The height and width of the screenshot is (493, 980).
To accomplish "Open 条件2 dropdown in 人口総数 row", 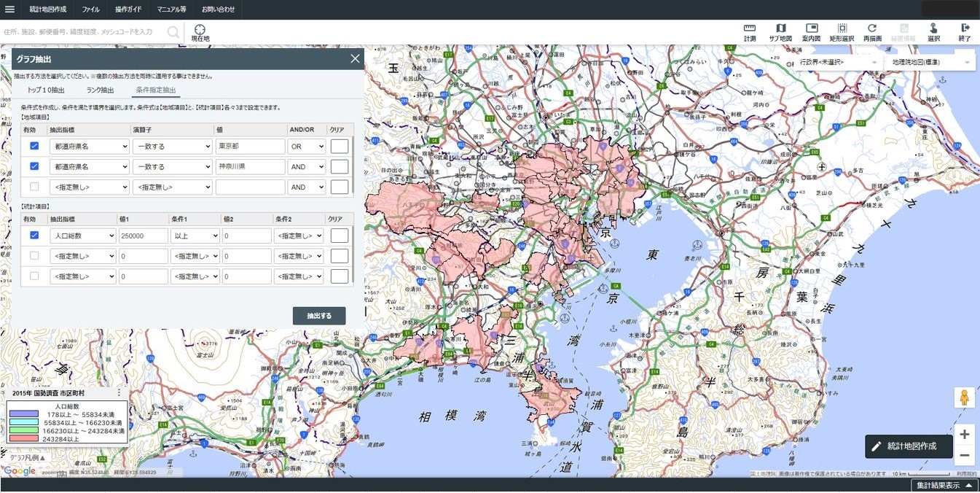I will [x=299, y=236].
